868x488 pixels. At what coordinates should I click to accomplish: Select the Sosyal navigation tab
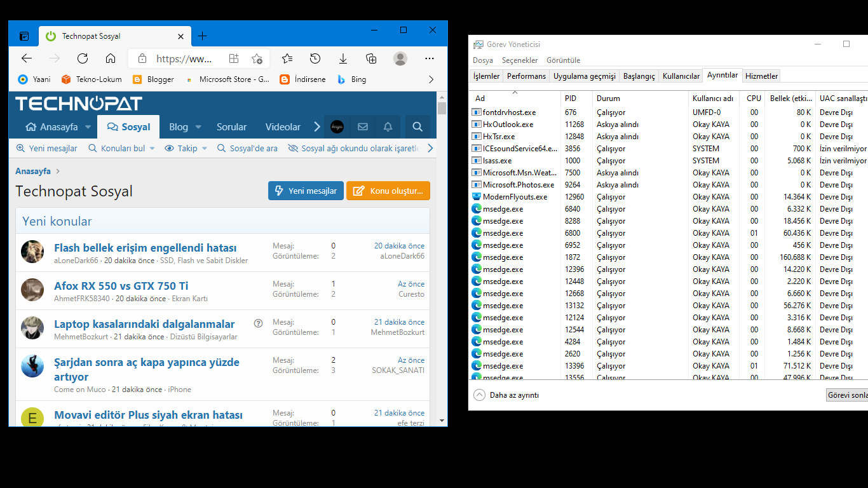(x=128, y=127)
